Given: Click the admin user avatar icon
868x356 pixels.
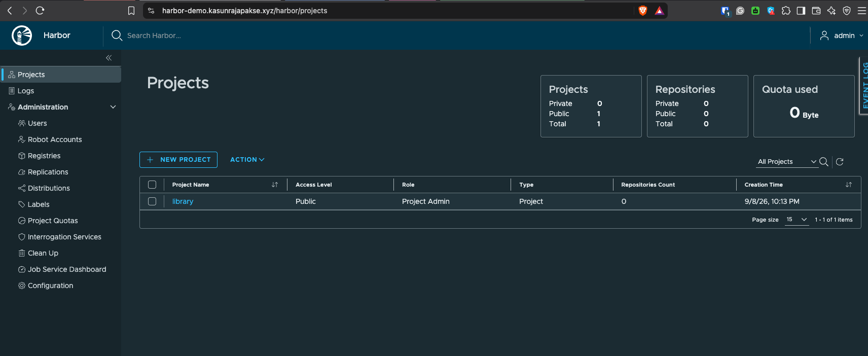Looking at the screenshot, I should coord(824,35).
